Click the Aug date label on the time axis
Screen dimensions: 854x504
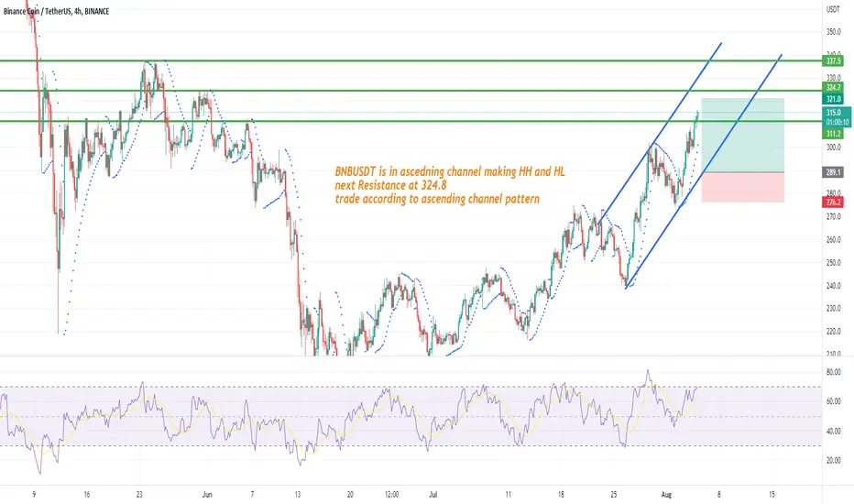coord(666,495)
